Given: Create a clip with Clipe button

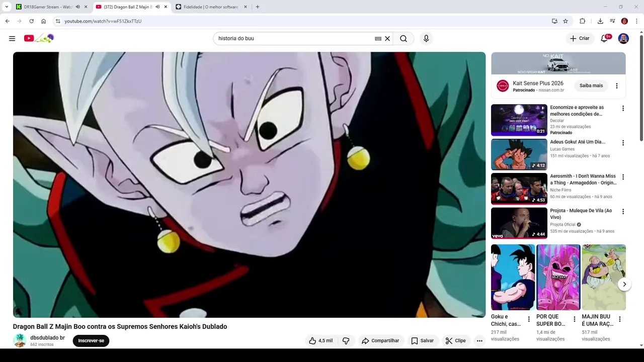Looking at the screenshot, I should tap(456, 340).
